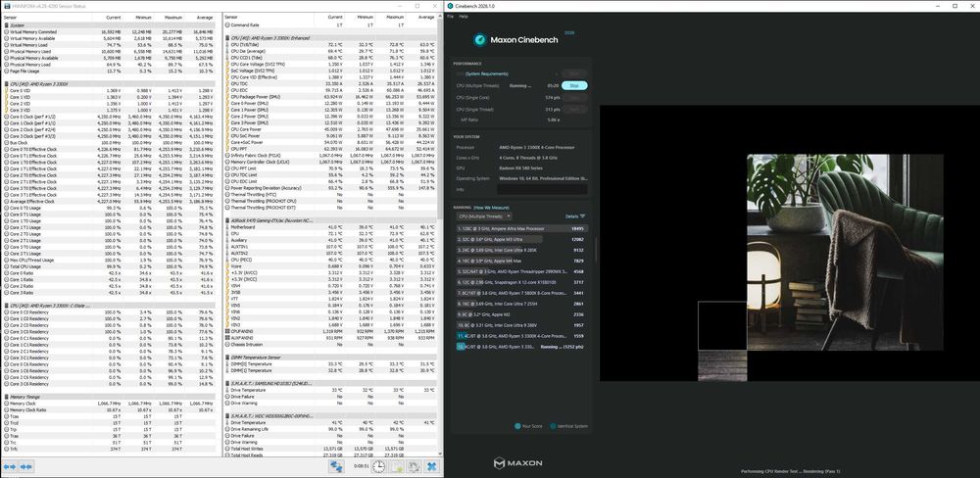Screen dimensions: 980x478
Task: Click the Ampere Altra Max Processor ranking bar
Action: coord(522,228)
